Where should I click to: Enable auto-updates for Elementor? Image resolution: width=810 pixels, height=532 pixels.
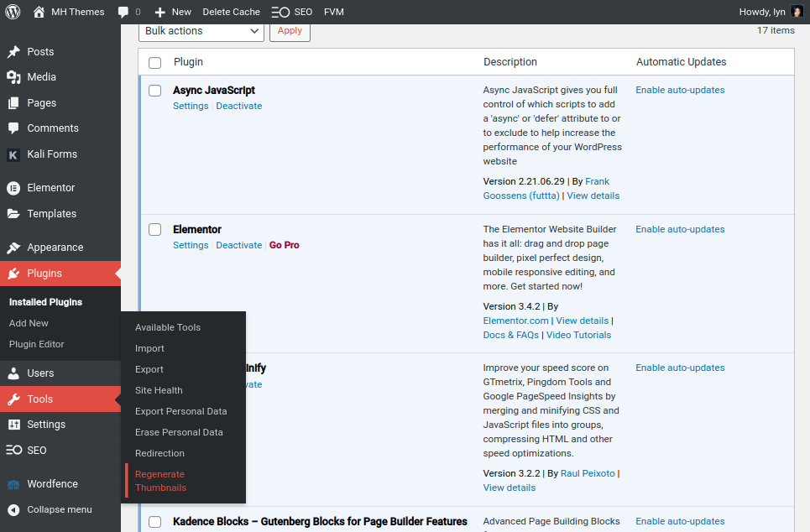(680, 229)
